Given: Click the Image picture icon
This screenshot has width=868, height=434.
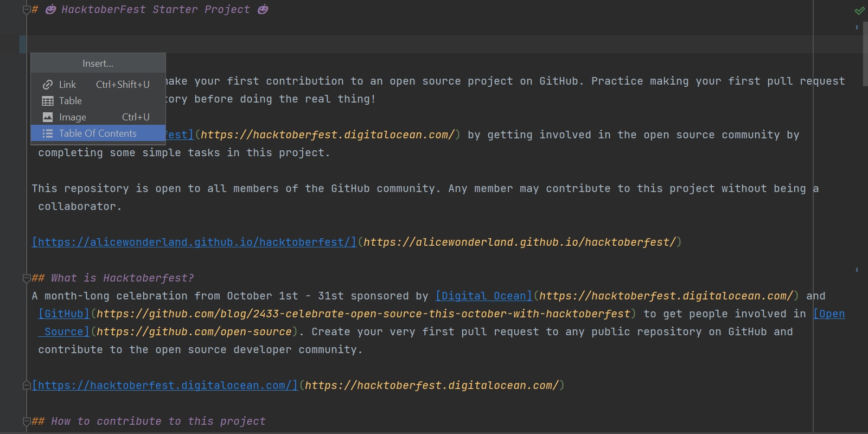Looking at the screenshot, I should point(48,117).
